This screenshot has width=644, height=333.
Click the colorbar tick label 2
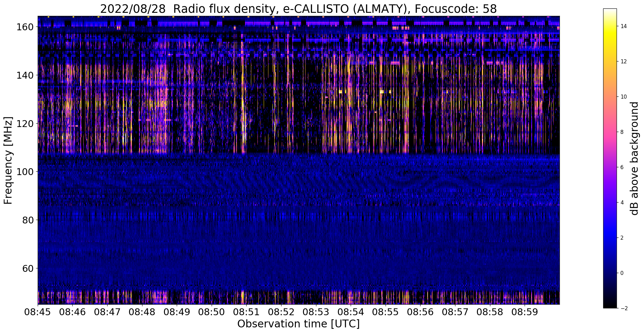(x=622, y=238)
